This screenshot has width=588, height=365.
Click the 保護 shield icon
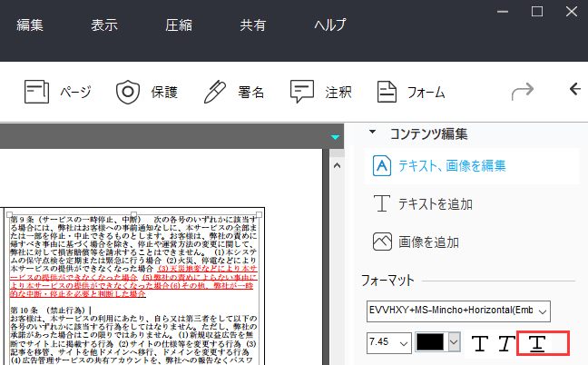(128, 92)
